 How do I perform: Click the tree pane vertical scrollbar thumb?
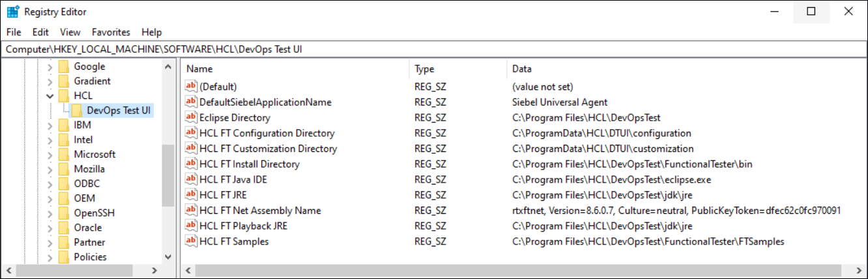pos(168,176)
